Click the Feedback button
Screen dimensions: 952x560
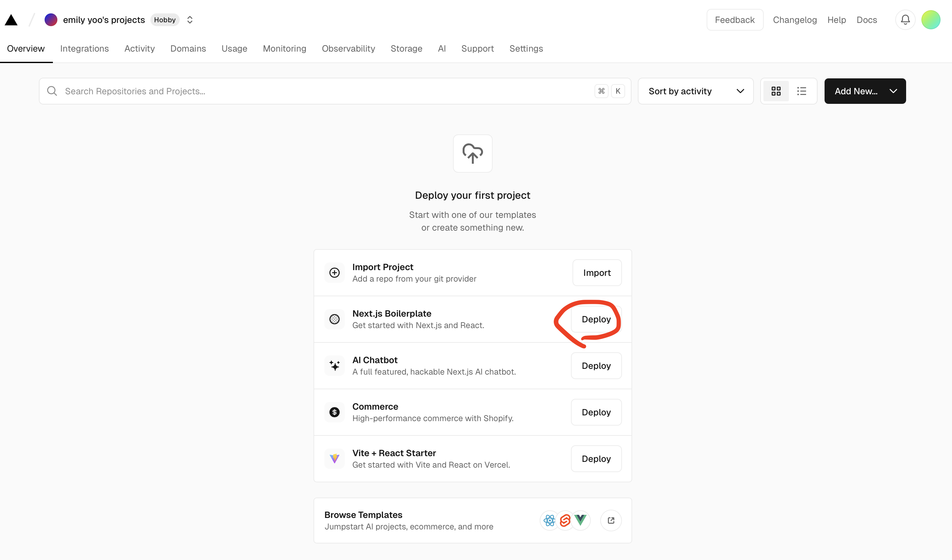coord(734,20)
